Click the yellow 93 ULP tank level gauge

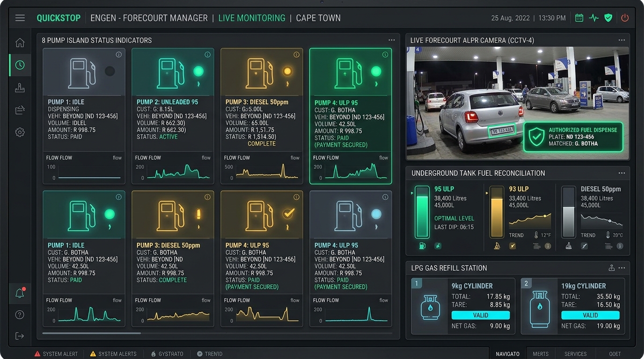(497, 212)
